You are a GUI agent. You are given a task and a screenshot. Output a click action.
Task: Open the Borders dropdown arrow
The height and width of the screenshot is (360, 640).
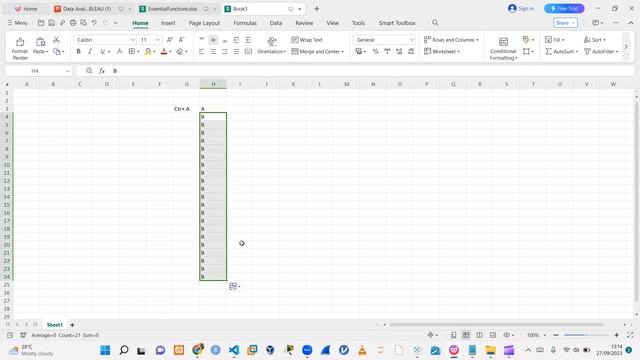(138, 52)
